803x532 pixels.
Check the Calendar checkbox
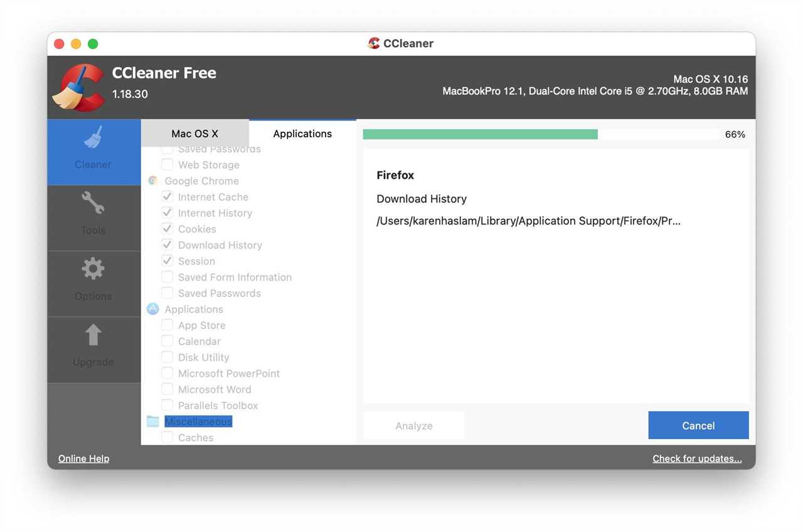click(167, 341)
